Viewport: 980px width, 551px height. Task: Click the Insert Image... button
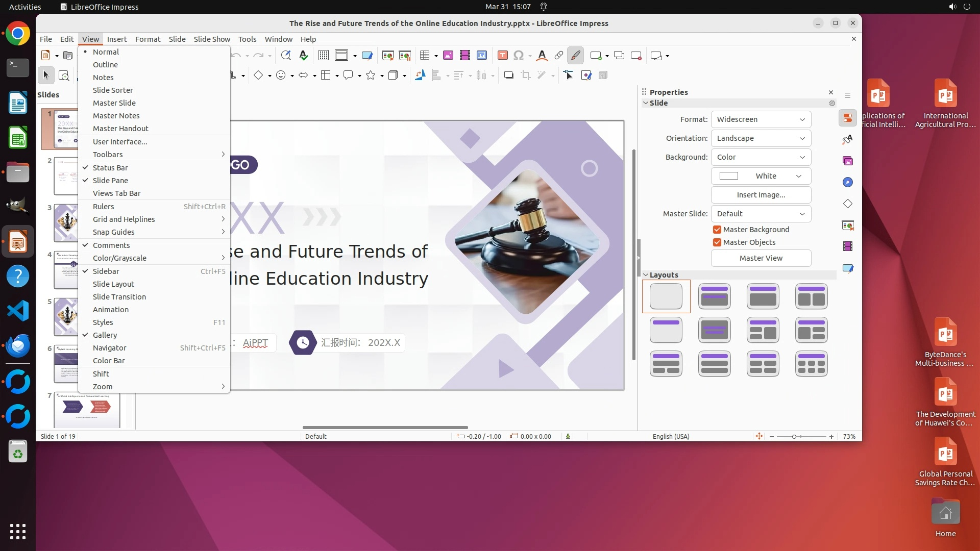(761, 195)
